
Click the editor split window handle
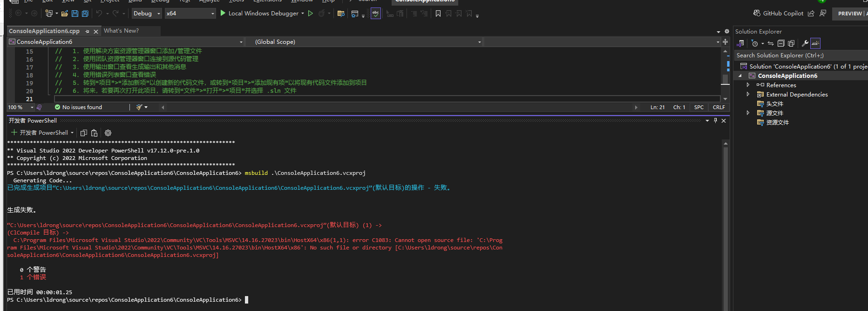pyautogui.click(x=725, y=42)
